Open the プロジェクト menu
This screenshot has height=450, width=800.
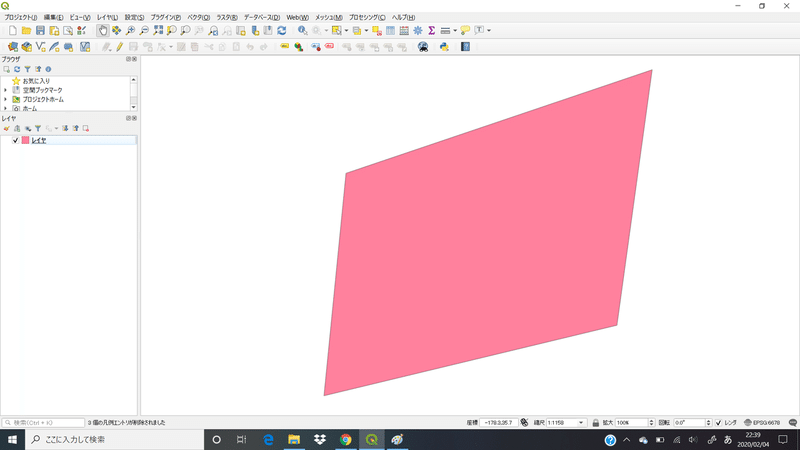click(21, 17)
